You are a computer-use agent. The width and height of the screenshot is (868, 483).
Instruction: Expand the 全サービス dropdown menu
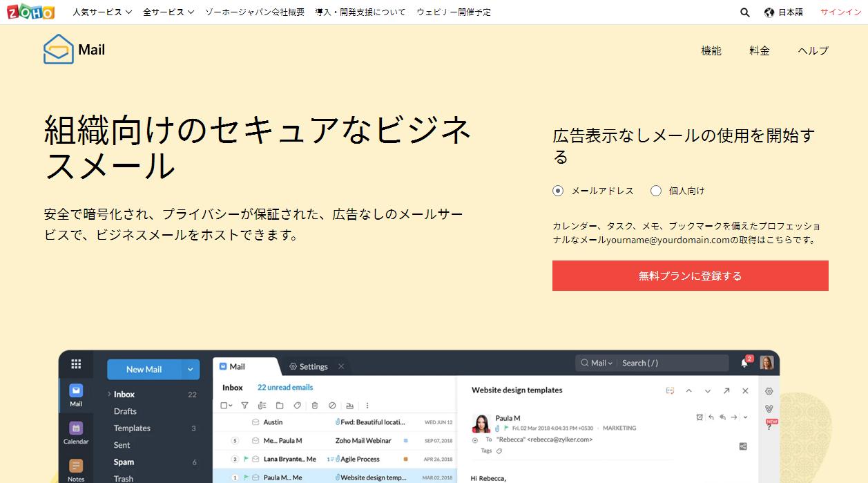point(168,12)
